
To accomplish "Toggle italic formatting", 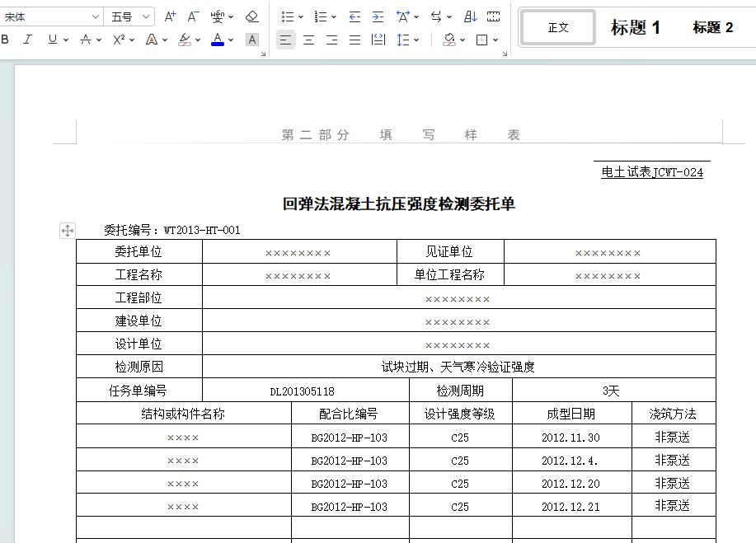I will (x=28, y=40).
